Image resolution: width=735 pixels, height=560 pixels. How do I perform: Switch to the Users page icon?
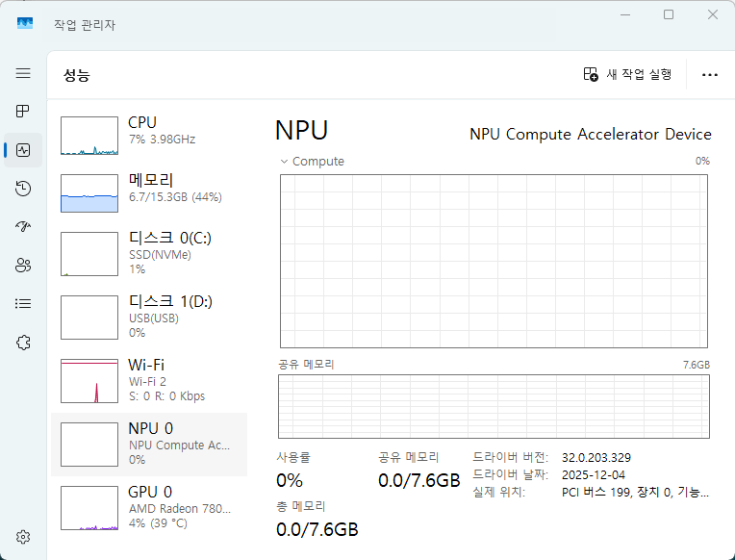coord(23,266)
